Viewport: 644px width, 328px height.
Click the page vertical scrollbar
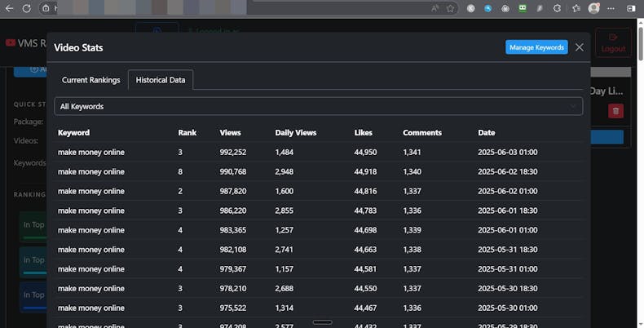coord(640,163)
